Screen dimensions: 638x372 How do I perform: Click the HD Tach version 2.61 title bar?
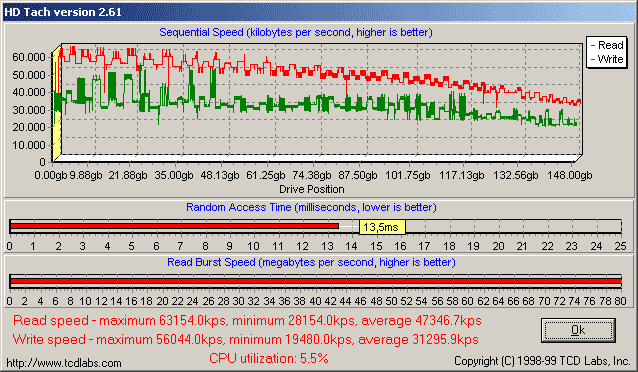(319, 12)
